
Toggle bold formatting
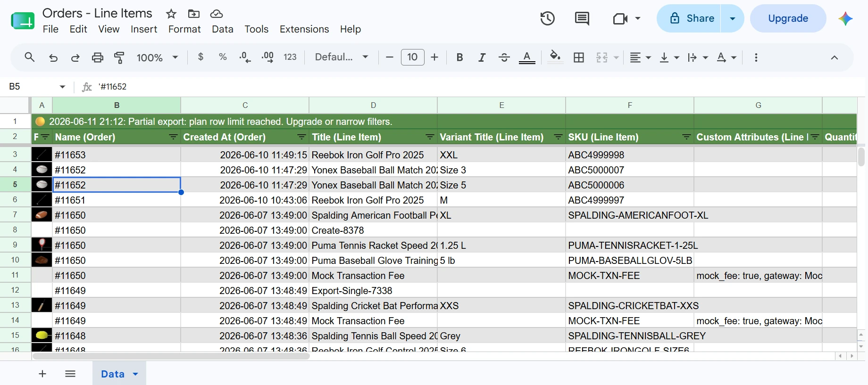(x=459, y=57)
